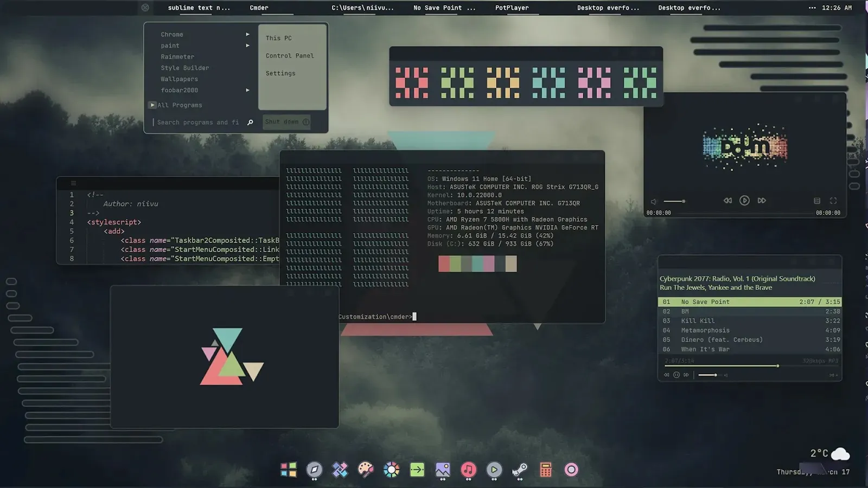Image resolution: width=868 pixels, height=488 pixels.
Task: Expand the foobar2000 submenu arrow
Action: point(247,90)
